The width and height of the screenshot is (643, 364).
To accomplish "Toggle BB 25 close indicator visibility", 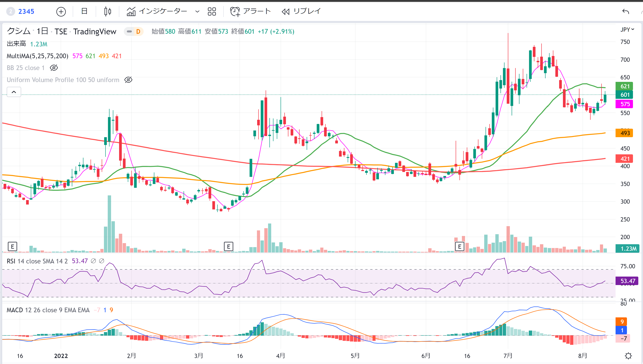I will [x=54, y=68].
